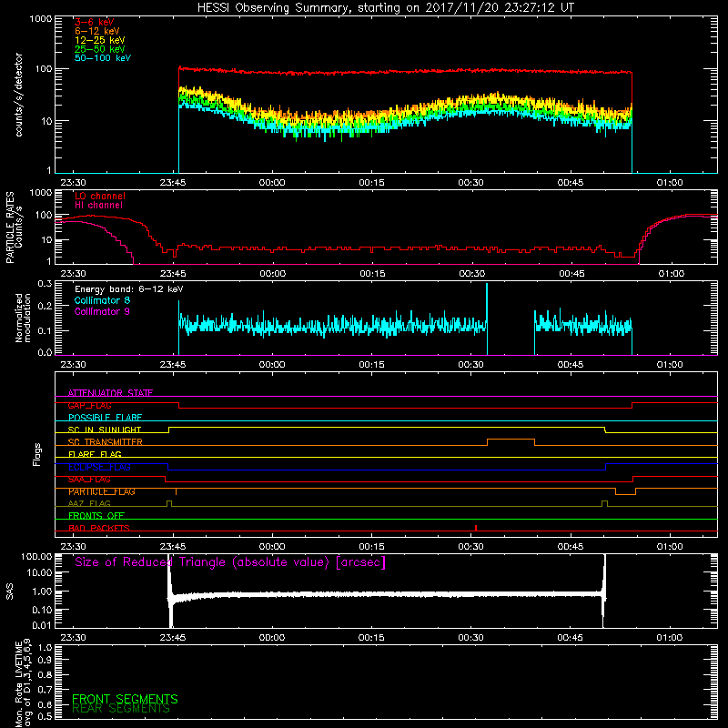Click the 'Energy band: 6-12 keV' label
This screenshot has width=728, height=728.
128,289
